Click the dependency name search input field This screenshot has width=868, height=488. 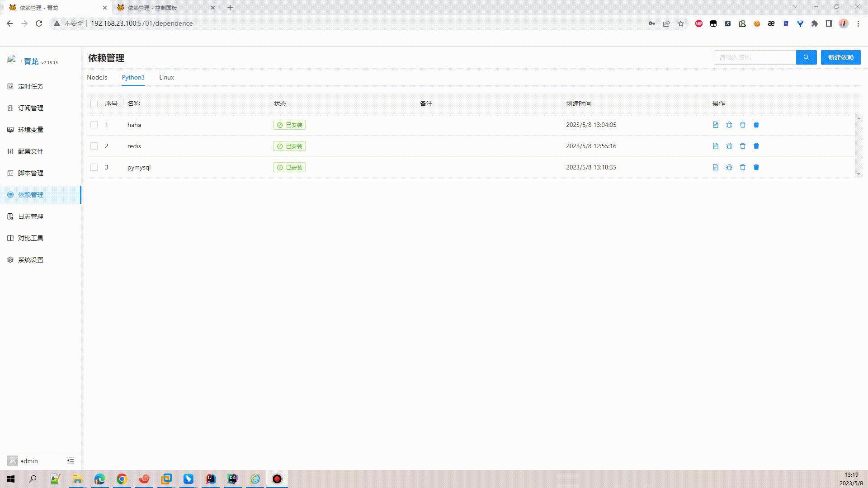(755, 57)
